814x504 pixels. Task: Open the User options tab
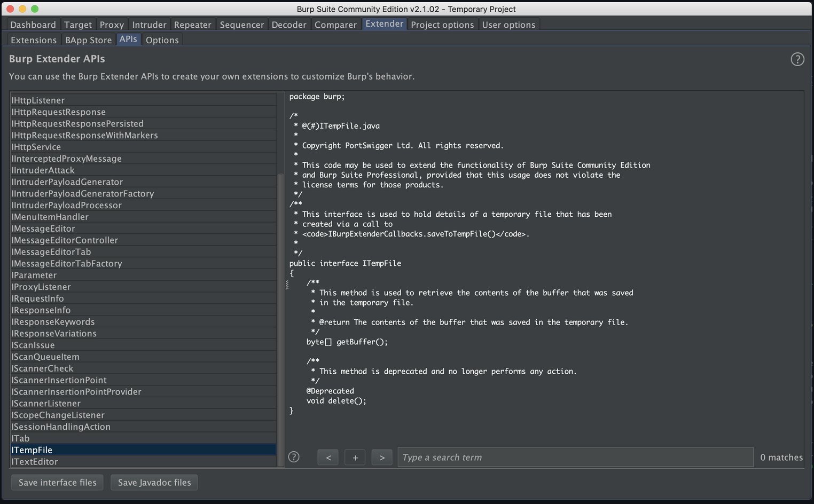coord(508,25)
